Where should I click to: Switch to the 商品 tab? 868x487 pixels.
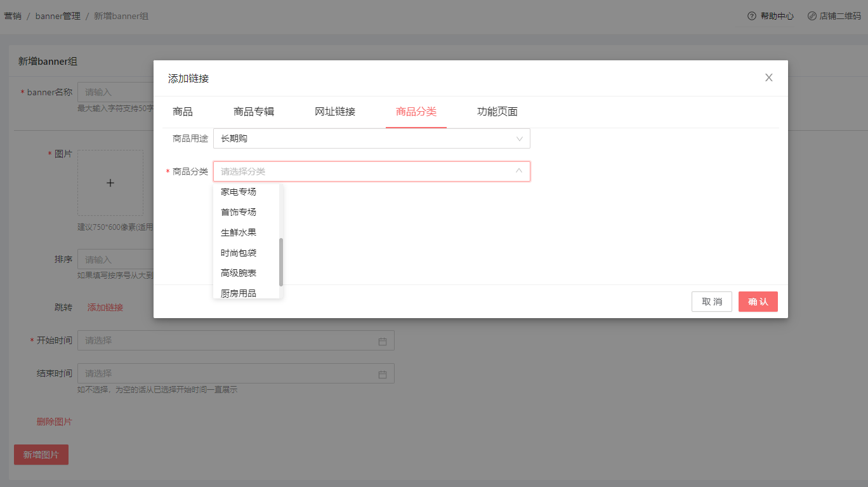[x=183, y=112]
